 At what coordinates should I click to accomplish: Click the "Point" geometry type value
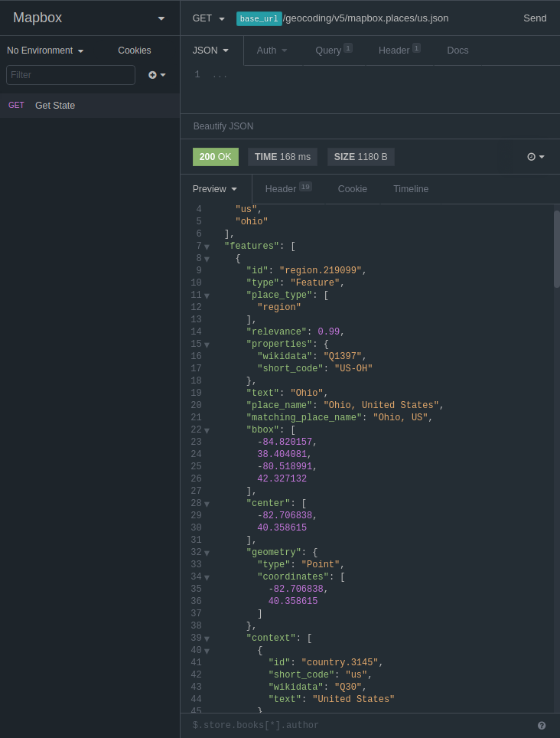pyautogui.click(x=321, y=564)
